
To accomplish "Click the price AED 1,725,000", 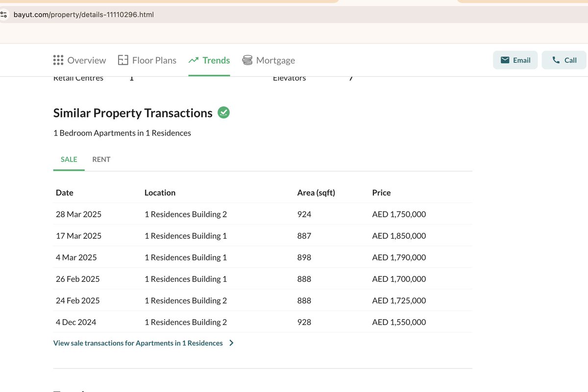I will click(x=399, y=300).
